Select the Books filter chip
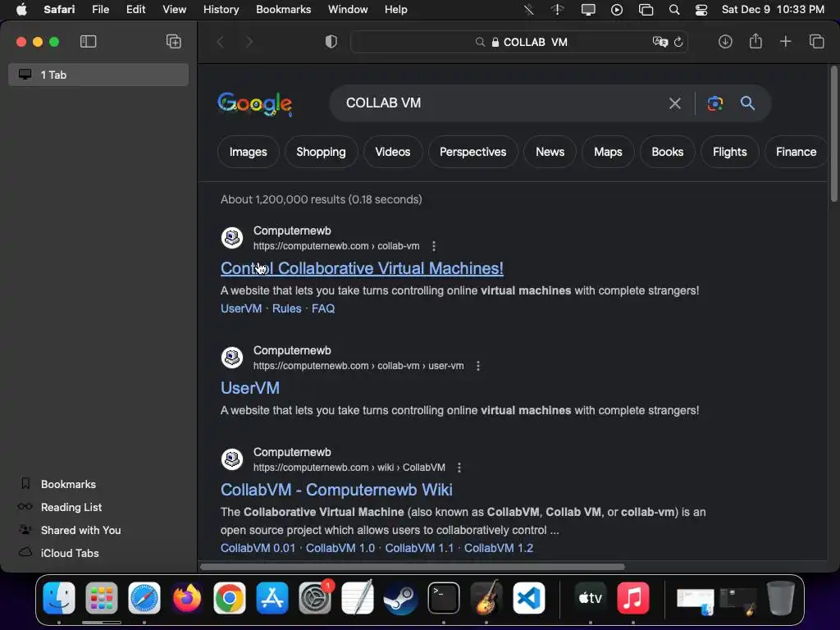The image size is (840, 630). [668, 152]
